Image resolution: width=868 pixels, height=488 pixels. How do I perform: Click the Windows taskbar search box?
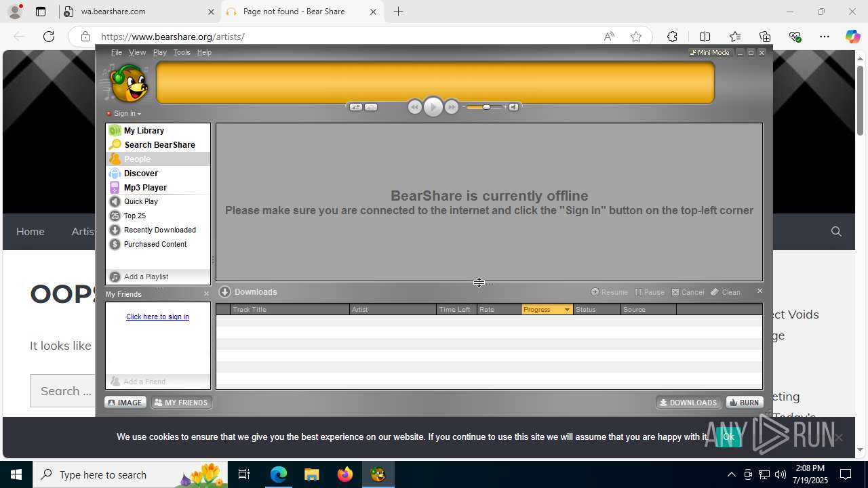tap(130, 474)
